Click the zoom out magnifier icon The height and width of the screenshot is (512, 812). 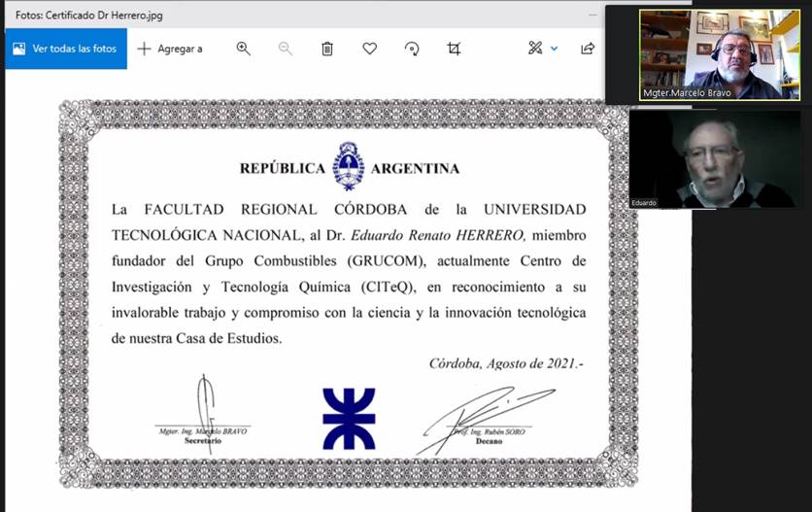coord(286,49)
